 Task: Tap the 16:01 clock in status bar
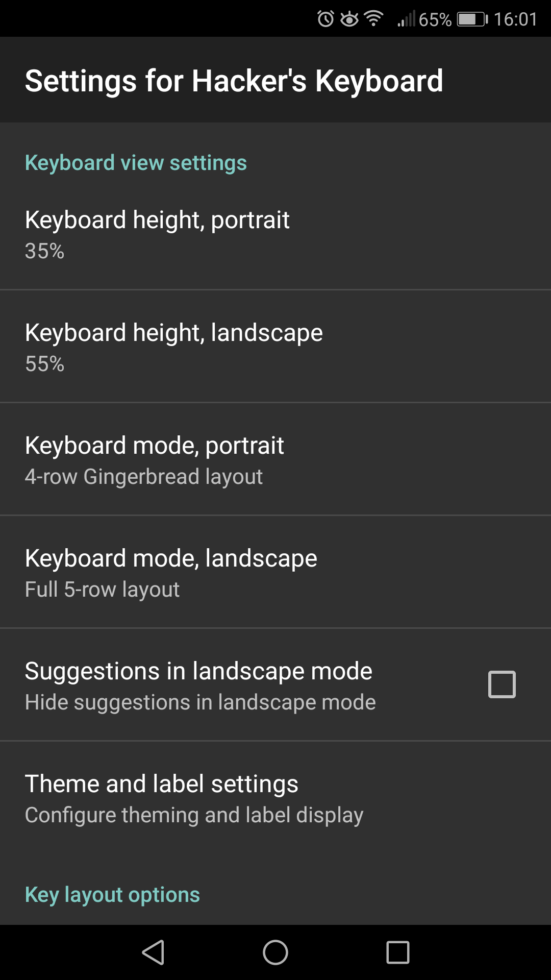[515, 19]
